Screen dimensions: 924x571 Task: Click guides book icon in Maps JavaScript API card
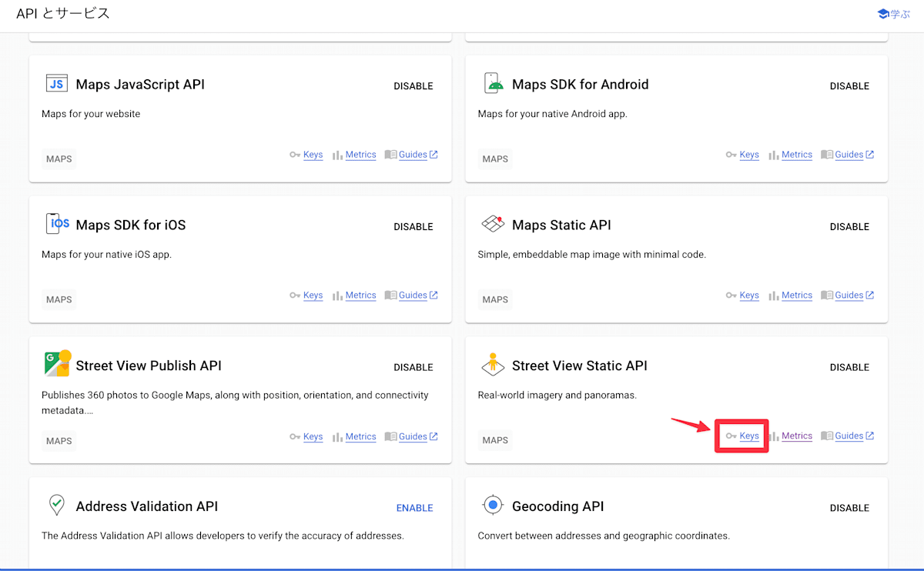point(390,155)
